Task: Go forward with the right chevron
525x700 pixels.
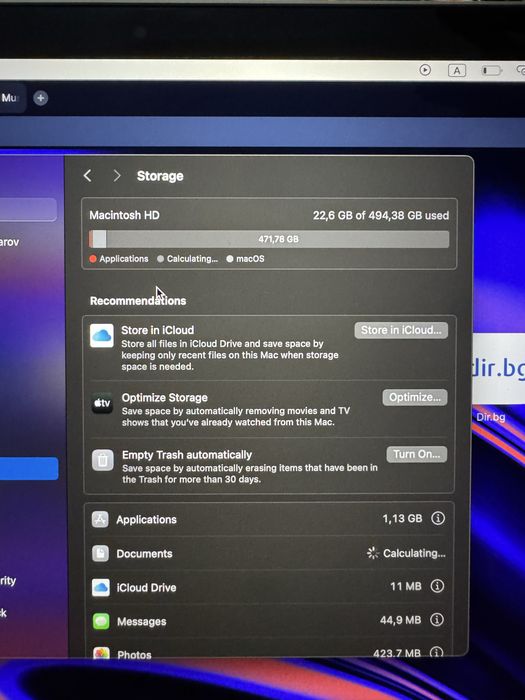Action: [x=117, y=175]
